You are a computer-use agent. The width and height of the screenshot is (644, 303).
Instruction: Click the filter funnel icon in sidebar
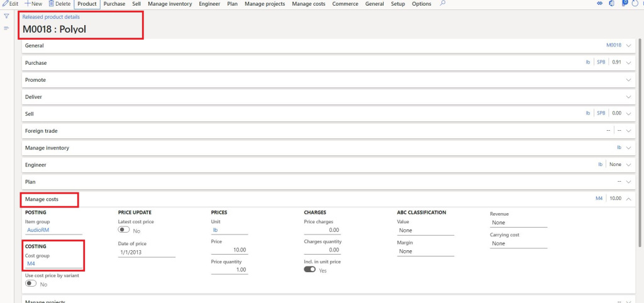coord(6,17)
